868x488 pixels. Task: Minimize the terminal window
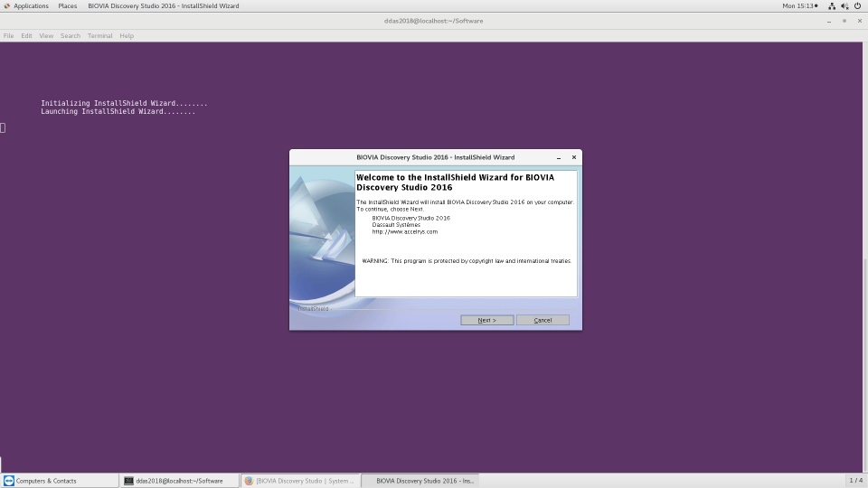[x=829, y=21]
